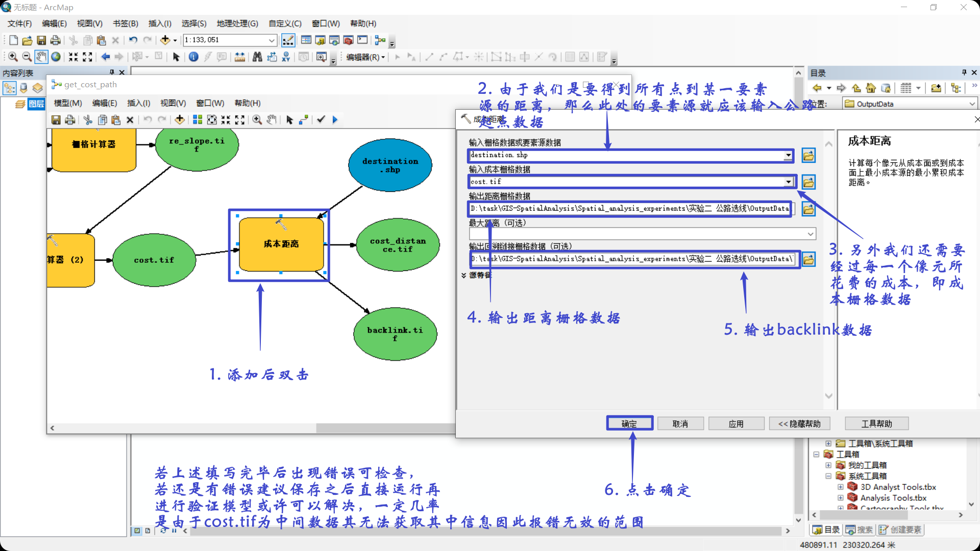
Task: Confirm the Cost Distance dialog with 确定
Action: pyautogui.click(x=629, y=423)
